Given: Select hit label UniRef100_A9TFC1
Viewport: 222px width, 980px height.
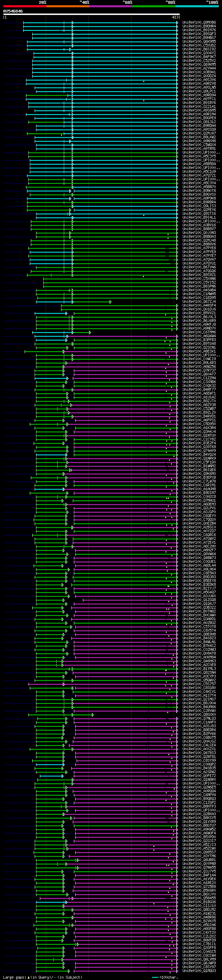Looking at the screenshot, I should [199, 99].
